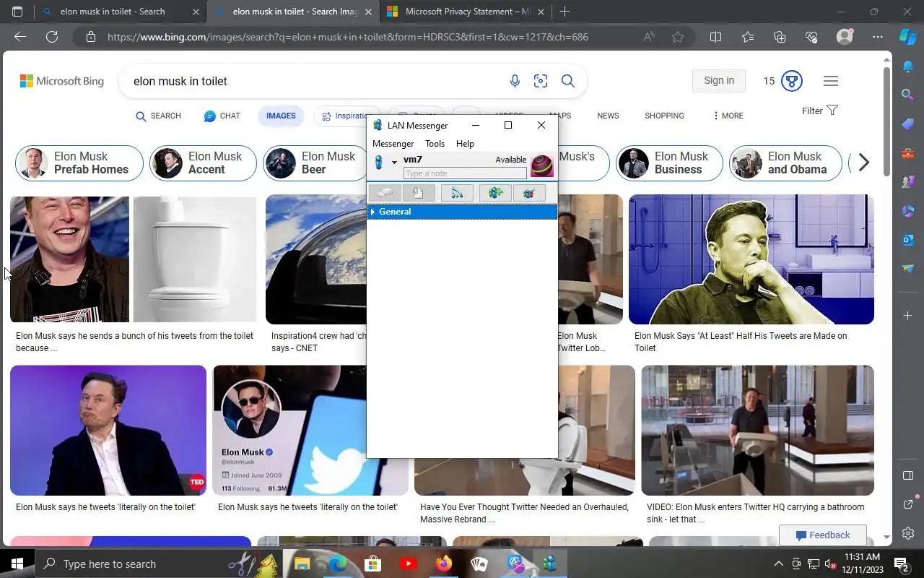Click the send message chat bubble toolbar button
Image resolution: width=924 pixels, height=578 pixels.
click(x=384, y=193)
